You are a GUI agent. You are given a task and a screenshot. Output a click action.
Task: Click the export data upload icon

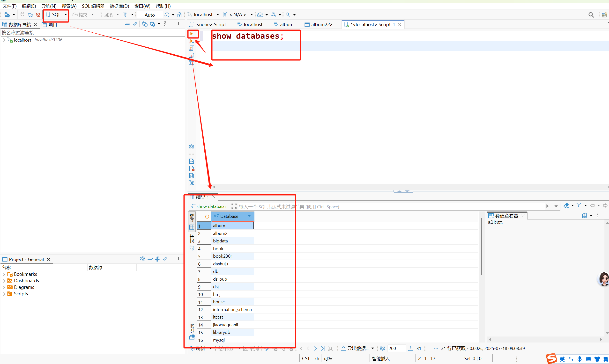click(343, 348)
